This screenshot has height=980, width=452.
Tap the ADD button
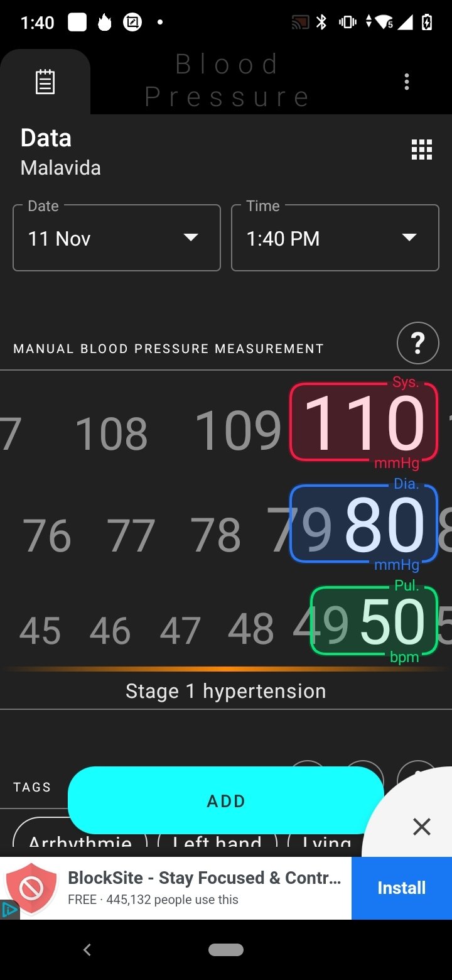[225, 800]
